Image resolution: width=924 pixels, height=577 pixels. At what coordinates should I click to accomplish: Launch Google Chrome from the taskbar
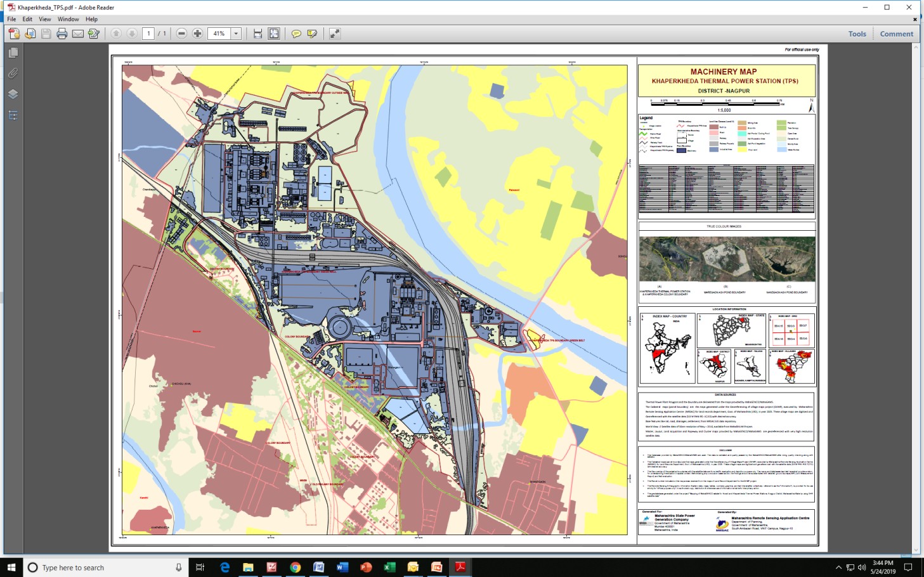[296, 567]
